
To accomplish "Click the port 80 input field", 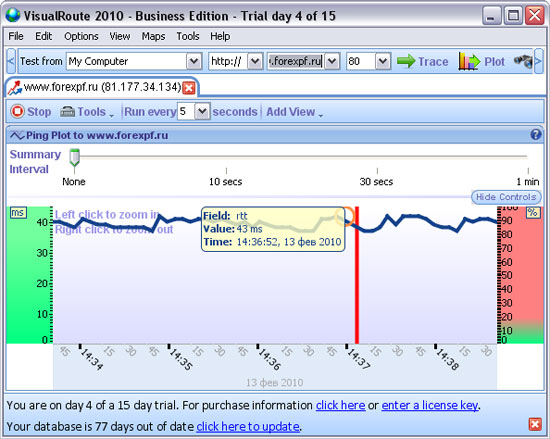I will coord(361,61).
